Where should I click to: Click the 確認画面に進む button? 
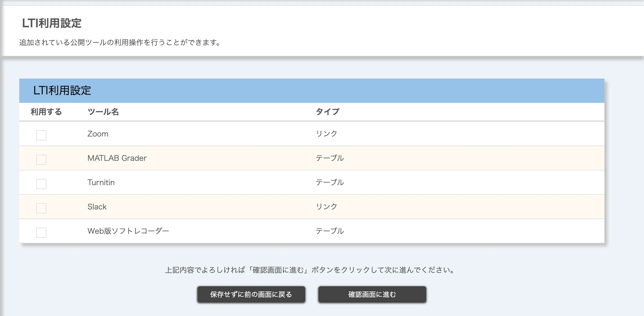click(x=372, y=294)
